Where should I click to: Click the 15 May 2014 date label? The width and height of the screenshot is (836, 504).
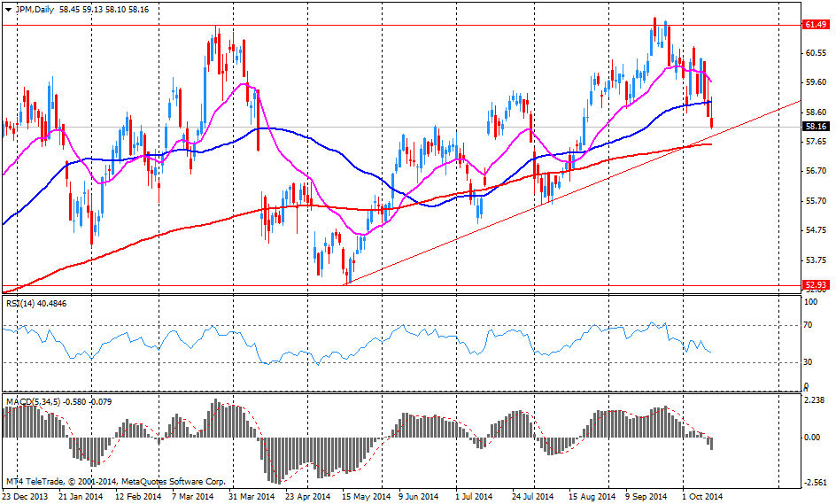(367, 497)
